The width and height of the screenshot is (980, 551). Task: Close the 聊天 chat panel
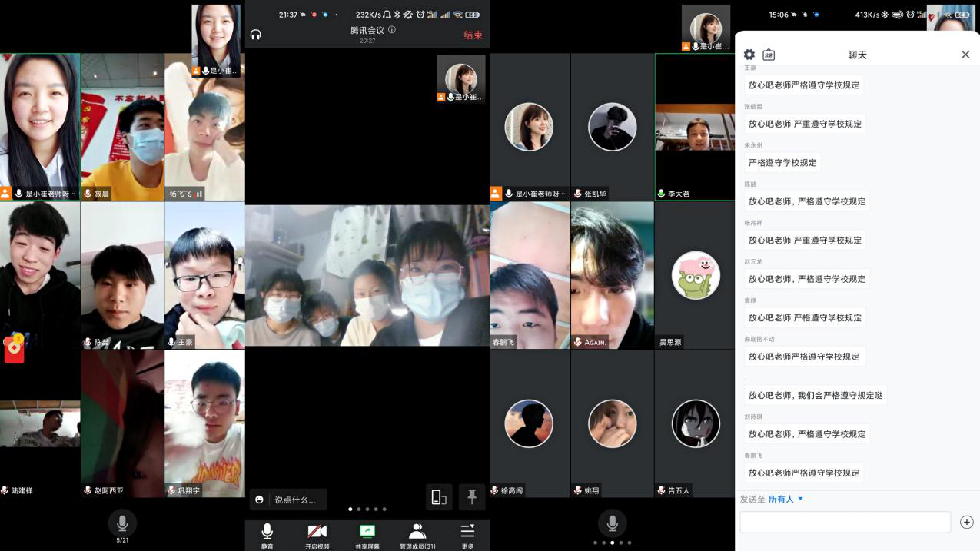(965, 55)
